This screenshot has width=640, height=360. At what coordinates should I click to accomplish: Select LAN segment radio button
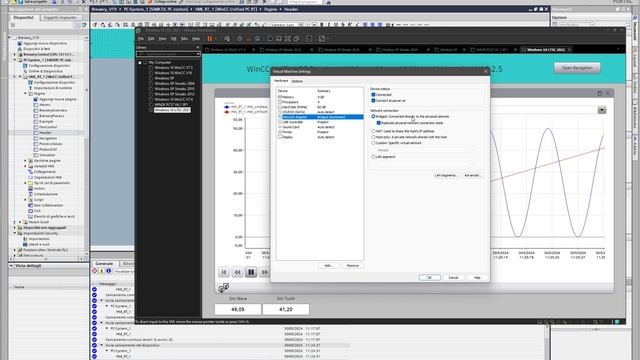click(373, 157)
